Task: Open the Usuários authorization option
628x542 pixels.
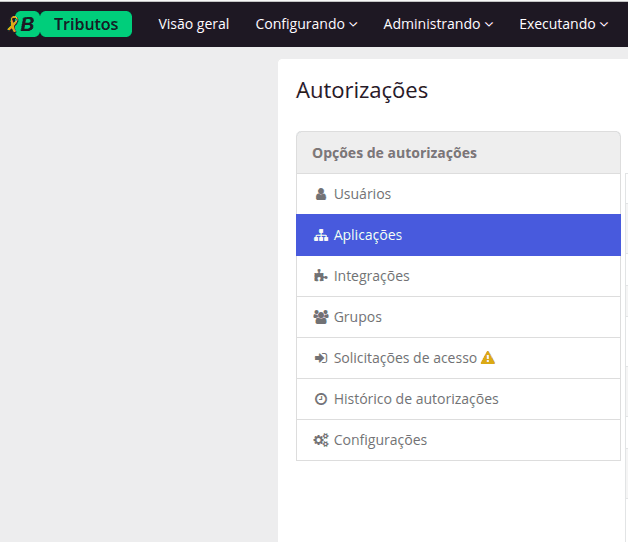Action: [362, 194]
